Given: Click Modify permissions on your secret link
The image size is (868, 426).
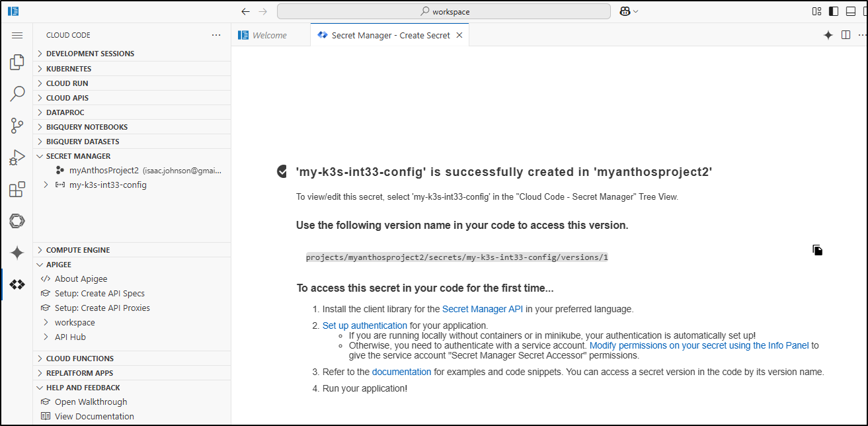Looking at the screenshot, I should pos(699,345).
